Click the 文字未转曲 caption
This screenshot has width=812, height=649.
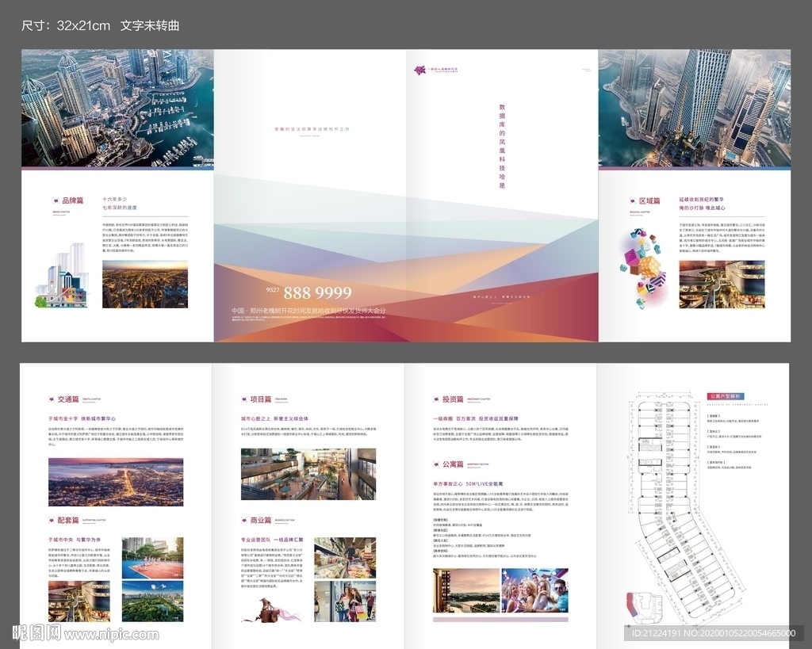tap(150, 26)
